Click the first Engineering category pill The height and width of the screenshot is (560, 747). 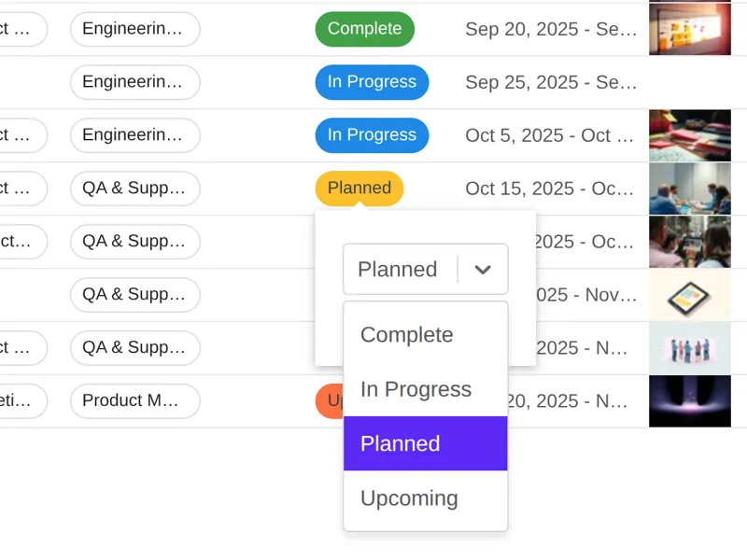point(134,29)
